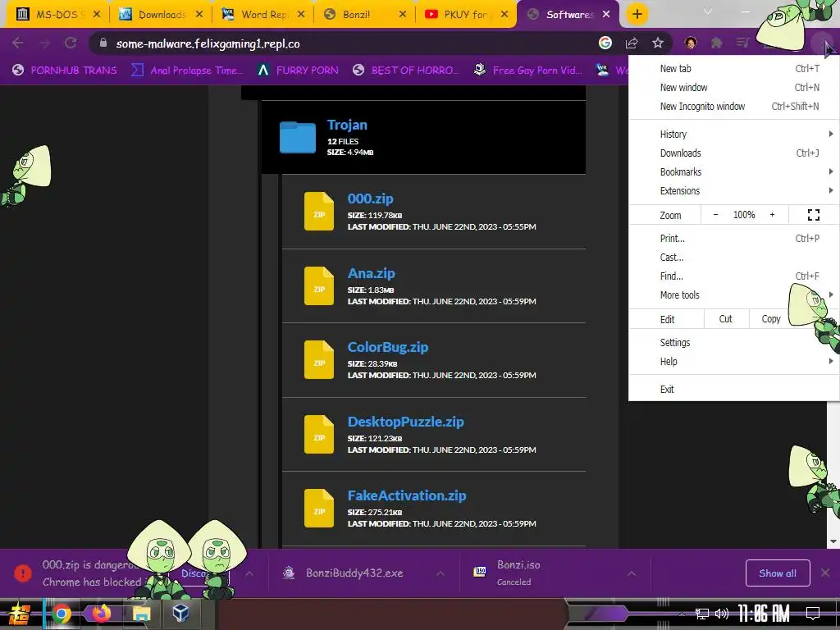840x630 pixels.
Task: Expand options for BonziBuddy432.exe download
Action: 441,573
